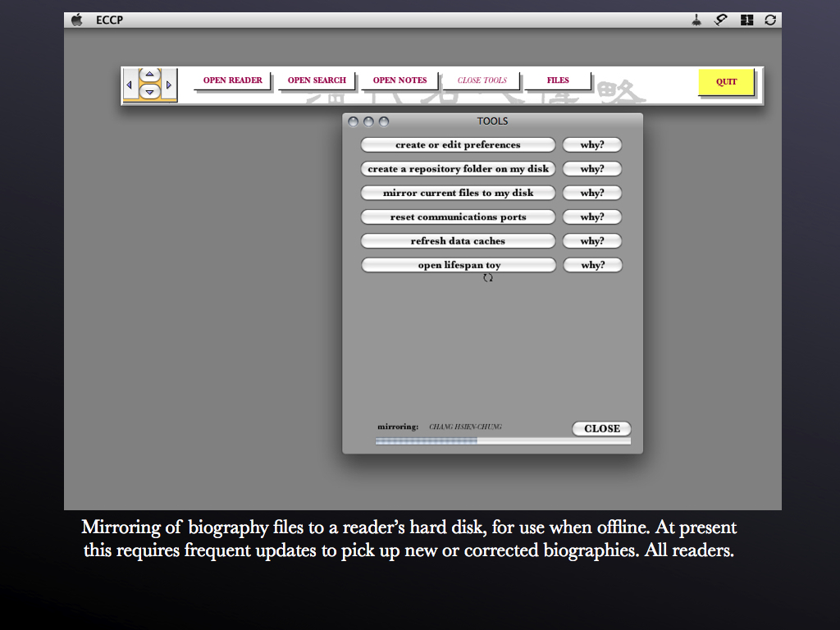Image resolution: width=840 pixels, height=630 pixels.
Task: Click why? beside mirror current files
Action: tap(592, 193)
